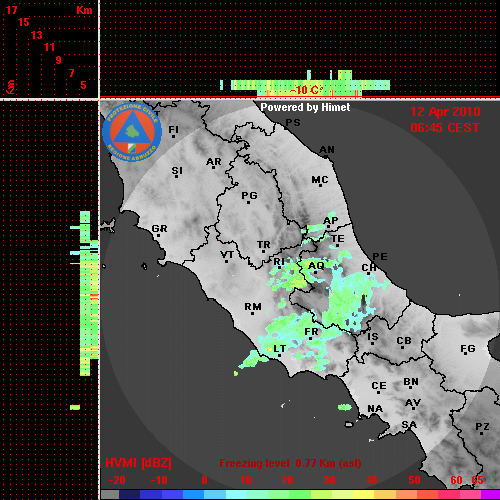Select the PG city label
This screenshot has width=500, height=500.
point(249,195)
